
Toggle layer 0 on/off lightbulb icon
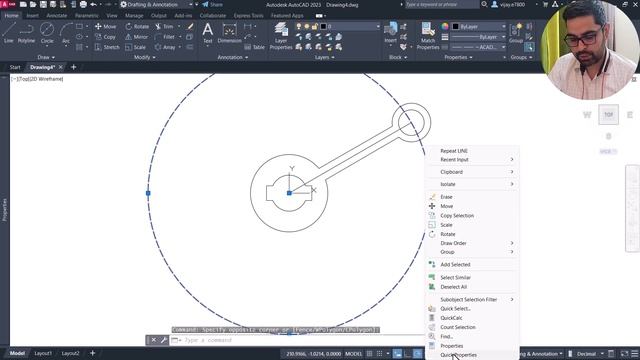[x=299, y=27]
